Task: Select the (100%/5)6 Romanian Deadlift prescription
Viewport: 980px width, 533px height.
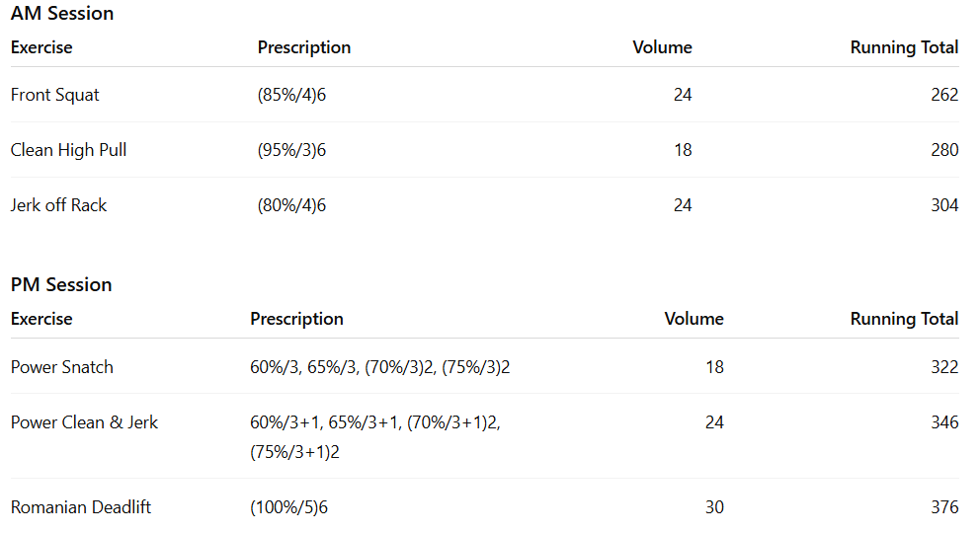Action: coord(289,507)
